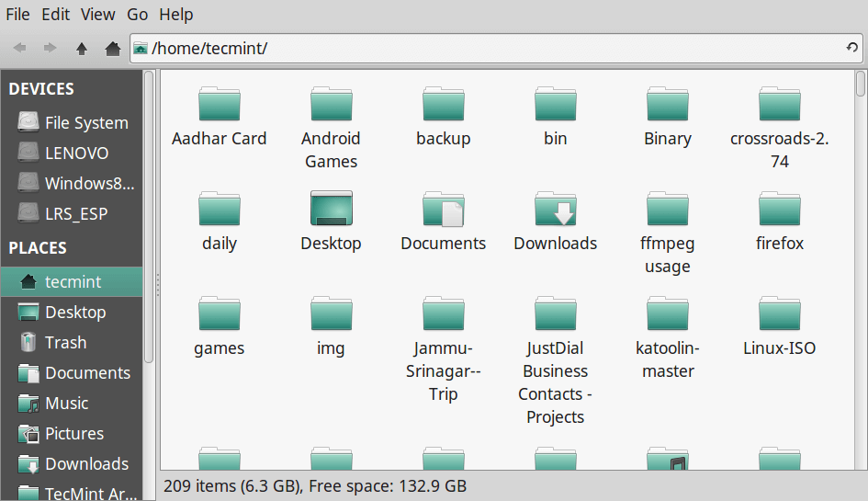Open the View menu
The height and width of the screenshot is (501, 868).
pos(97,15)
